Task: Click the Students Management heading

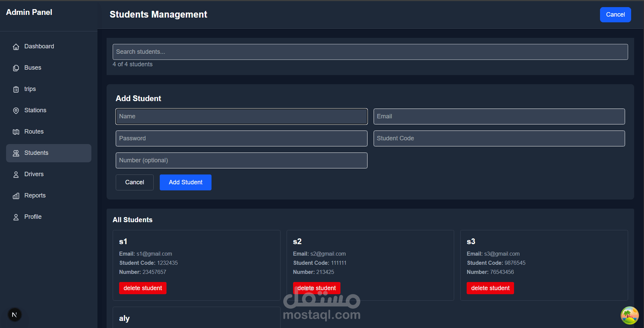Action: [x=158, y=14]
